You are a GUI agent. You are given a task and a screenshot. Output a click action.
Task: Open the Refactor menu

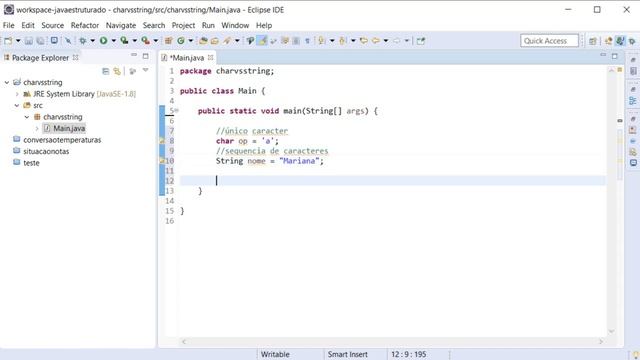coord(85,25)
